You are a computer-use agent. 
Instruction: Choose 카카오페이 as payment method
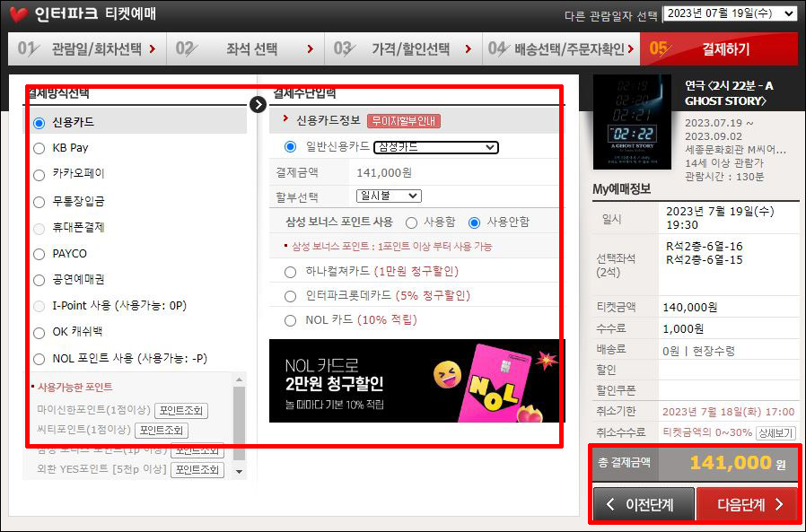coord(39,175)
